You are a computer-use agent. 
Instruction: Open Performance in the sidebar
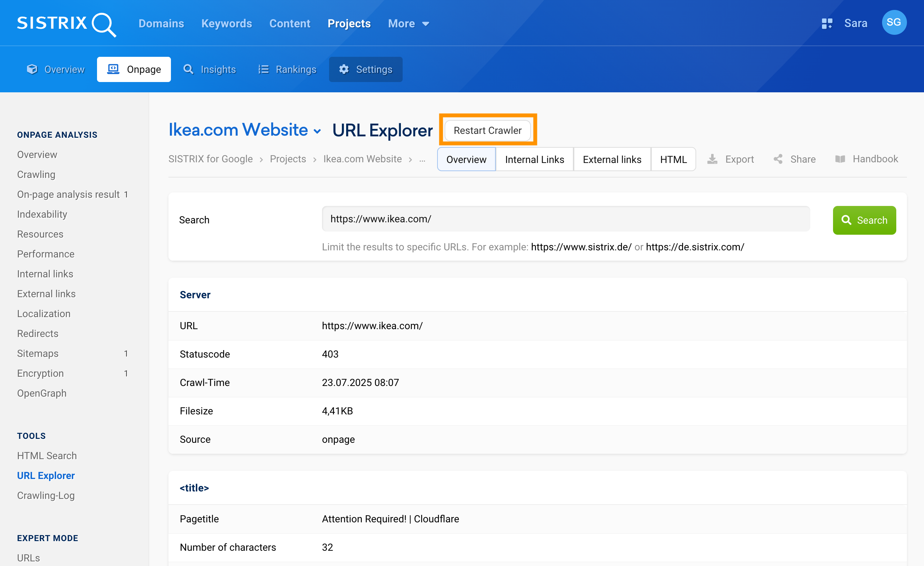point(46,254)
